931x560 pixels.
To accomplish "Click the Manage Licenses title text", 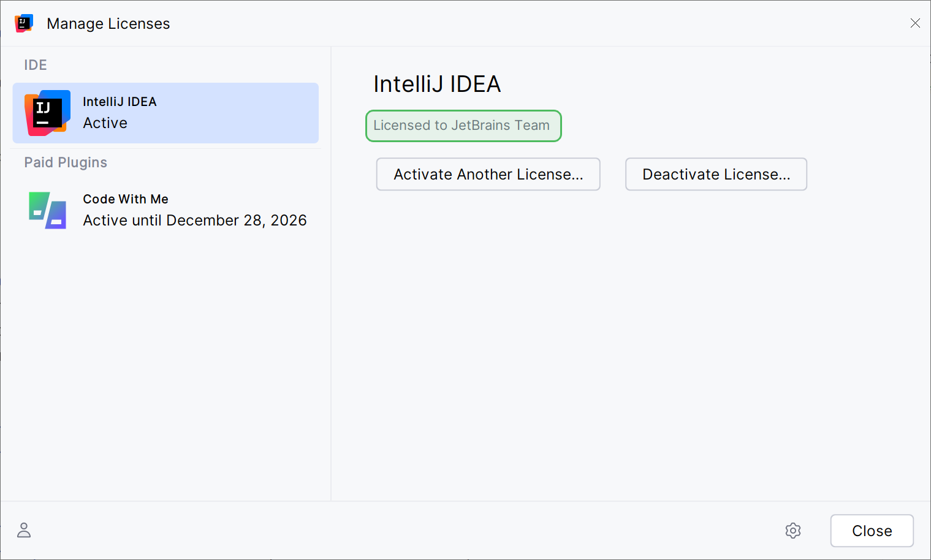I will (108, 23).
